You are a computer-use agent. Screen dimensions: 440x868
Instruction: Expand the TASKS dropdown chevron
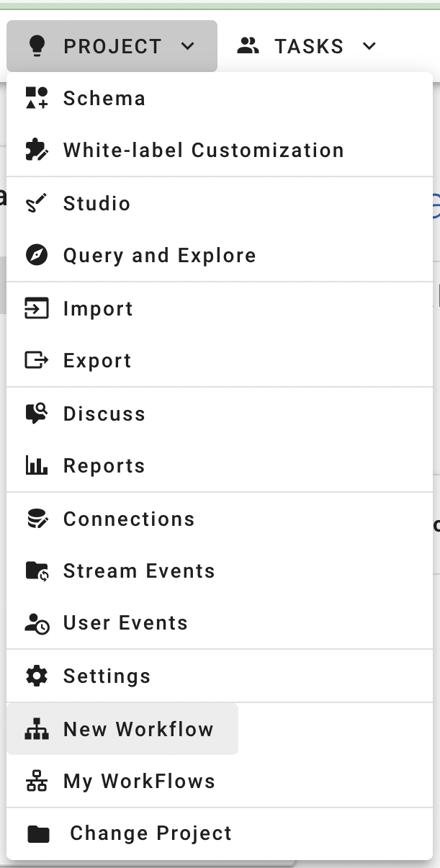click(x=369, y=46)
